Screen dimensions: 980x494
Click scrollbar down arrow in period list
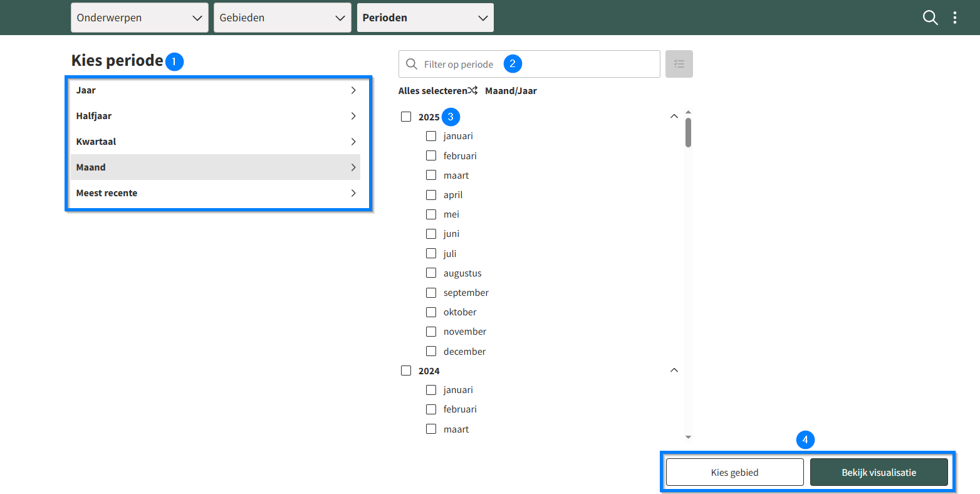(x=688, y=437)
